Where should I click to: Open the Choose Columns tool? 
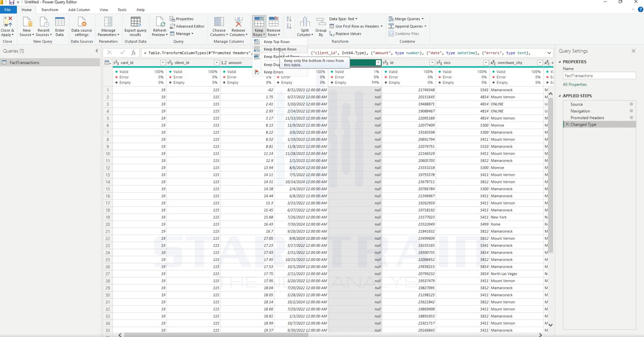coord(219,27)
